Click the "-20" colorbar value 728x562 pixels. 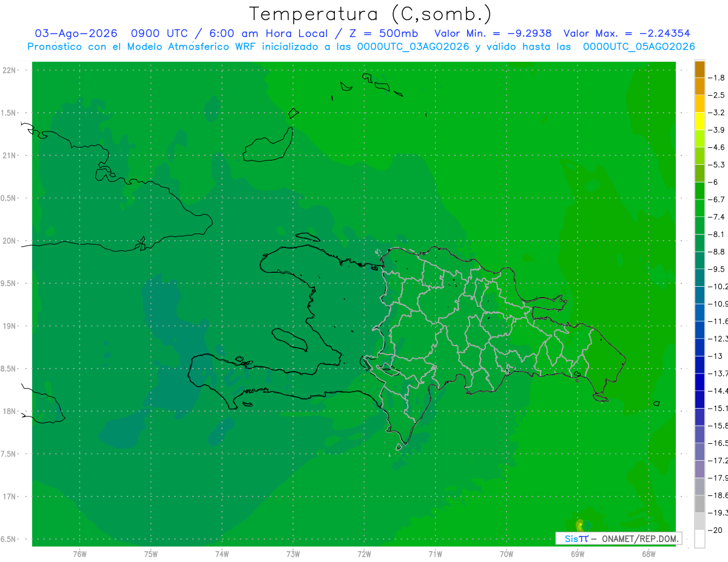pyautogui.click(x=715, y=530)
